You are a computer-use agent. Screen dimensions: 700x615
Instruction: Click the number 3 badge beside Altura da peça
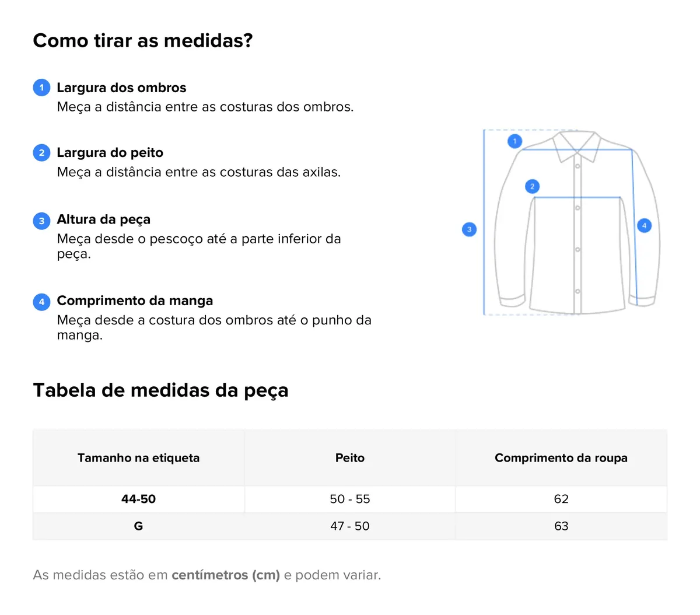(41, 221)
